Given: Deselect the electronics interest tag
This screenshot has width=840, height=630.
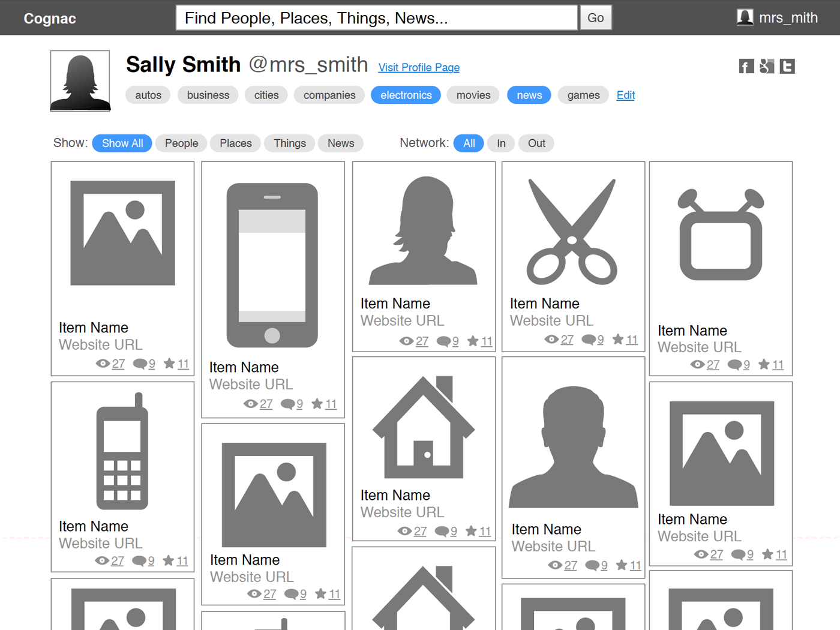Looking at the screenshot, I should tap(406, 95).
